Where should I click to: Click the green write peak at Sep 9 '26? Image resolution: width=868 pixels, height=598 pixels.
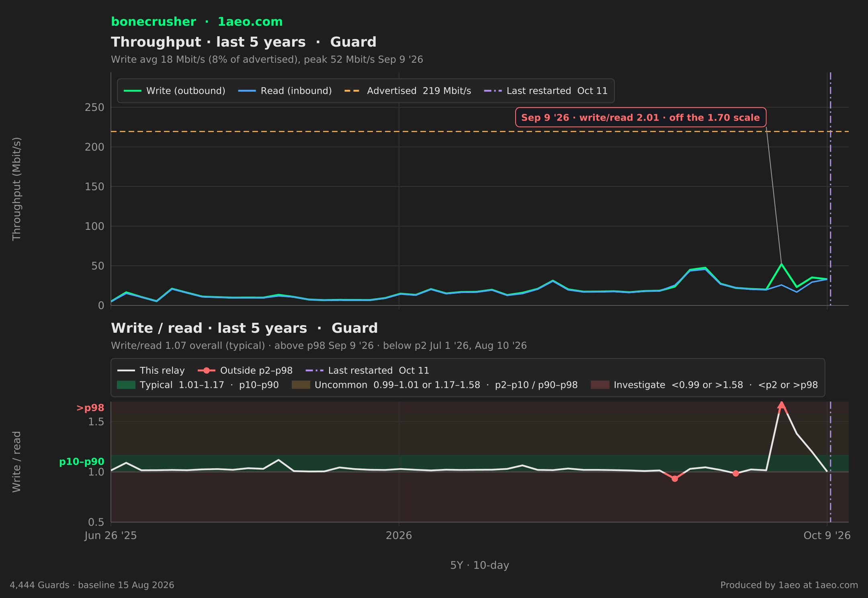[x=781, y=264]
